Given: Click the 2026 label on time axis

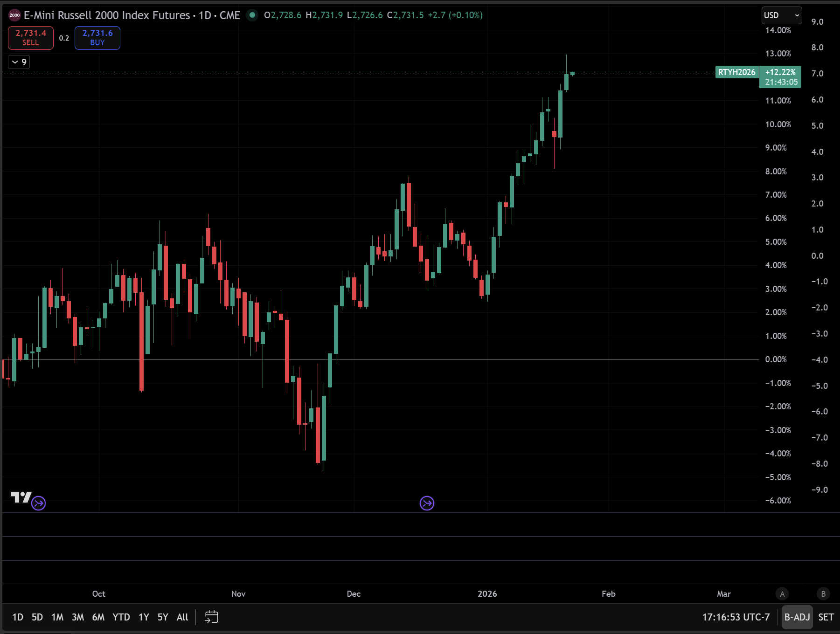Looking at the screenshot, I should coord(487,594).
